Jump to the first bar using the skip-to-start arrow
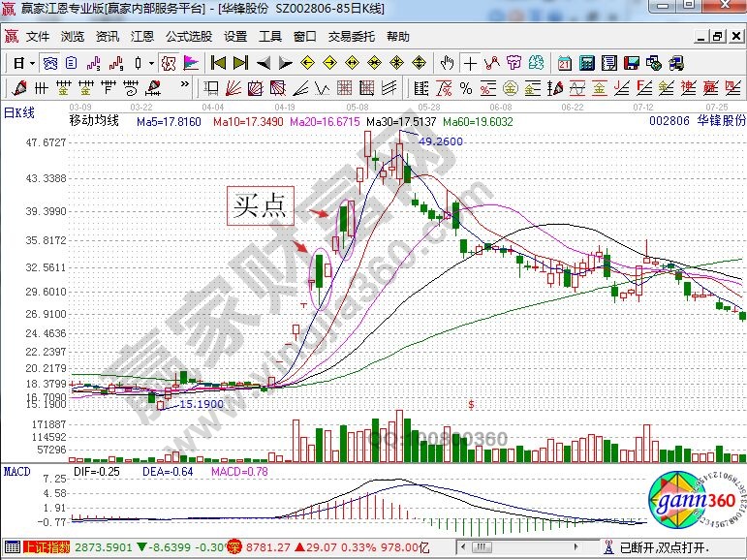747x560 pixels. (218, 63)
